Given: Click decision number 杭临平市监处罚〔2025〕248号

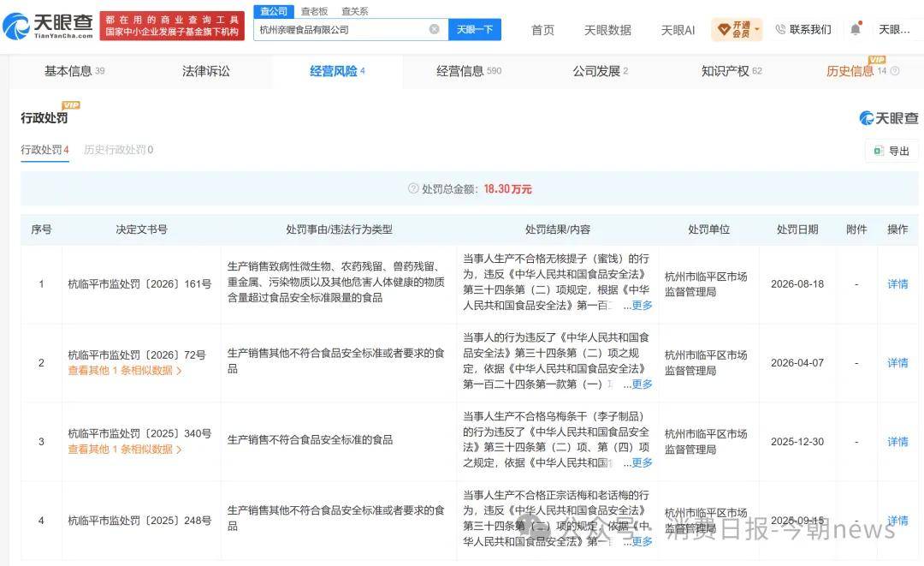Looking at the screenshot, I should tap(139, 521).
